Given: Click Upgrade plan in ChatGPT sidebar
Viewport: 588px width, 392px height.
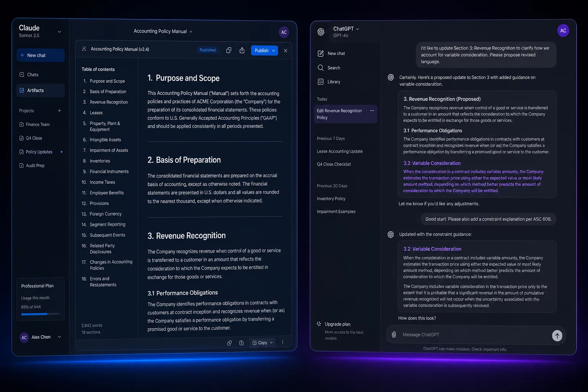Looking at the screenshot, I should tap(338, 324).
